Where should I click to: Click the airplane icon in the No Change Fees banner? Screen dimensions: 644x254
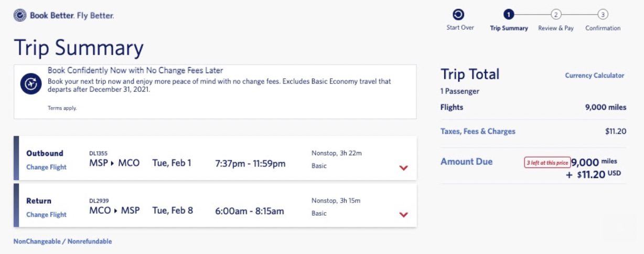click(x=31, y=84)
